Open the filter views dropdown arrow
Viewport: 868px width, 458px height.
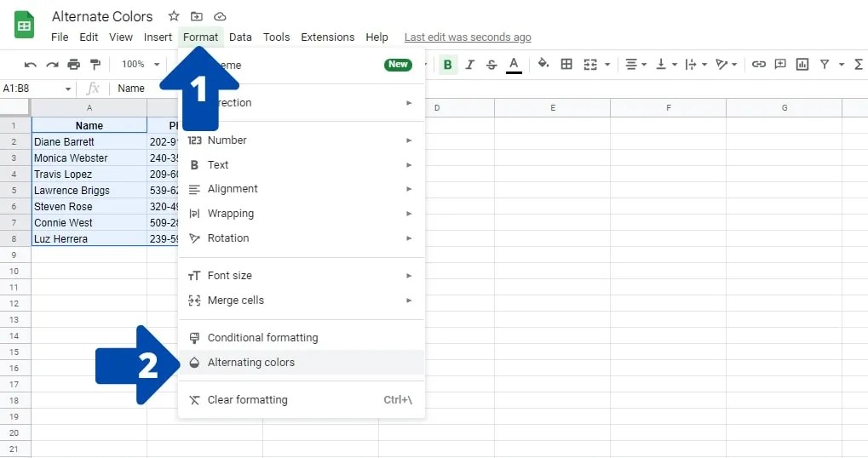coord(842,65)
